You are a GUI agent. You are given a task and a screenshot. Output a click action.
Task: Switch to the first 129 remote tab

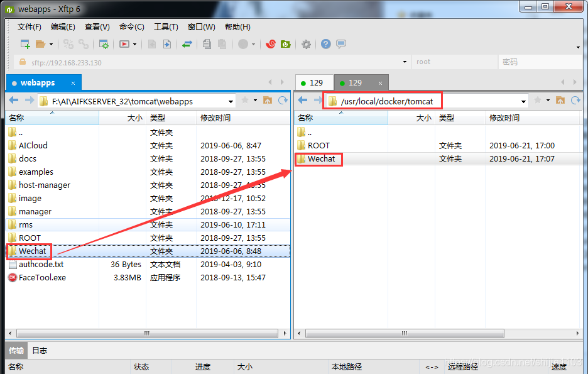[x=314, y=83]
